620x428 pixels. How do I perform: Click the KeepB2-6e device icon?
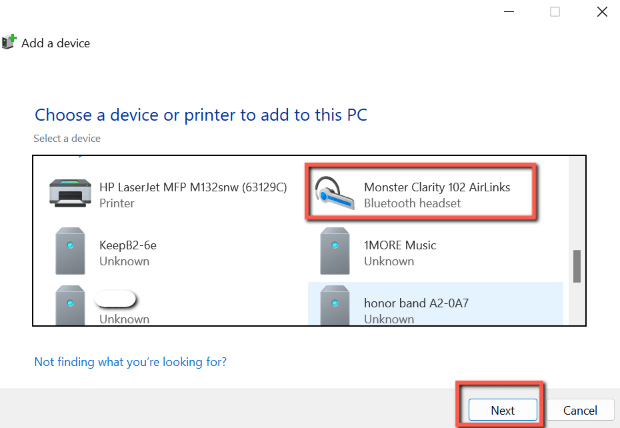[x=70, y=251]
